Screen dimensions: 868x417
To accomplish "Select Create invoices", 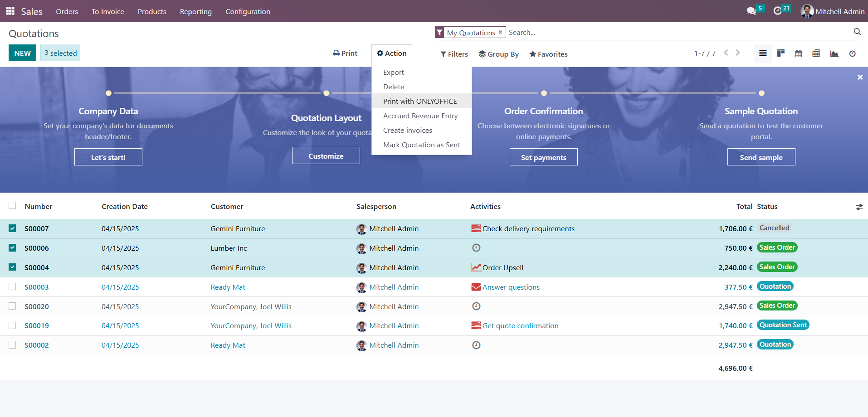I will click(x=422, y=131).
